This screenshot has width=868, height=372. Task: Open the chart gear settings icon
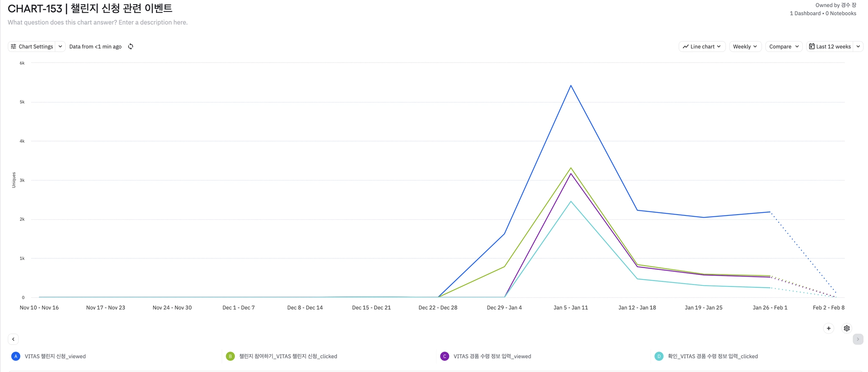(847, 328)
